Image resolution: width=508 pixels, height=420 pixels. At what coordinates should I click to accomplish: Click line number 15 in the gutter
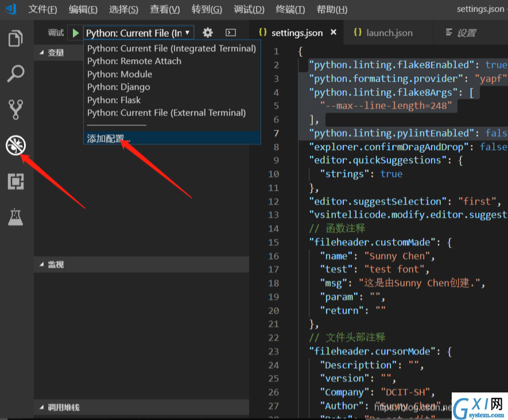[273, 242]
